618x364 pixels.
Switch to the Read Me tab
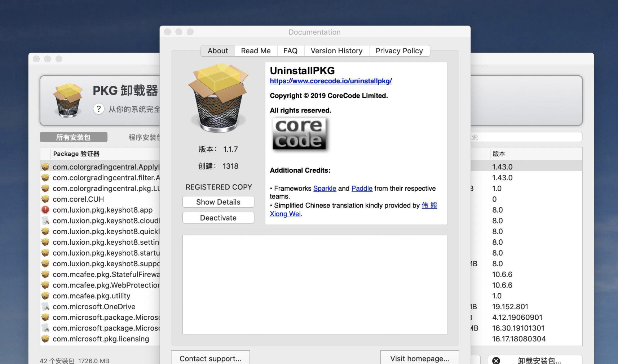point(256,50)
